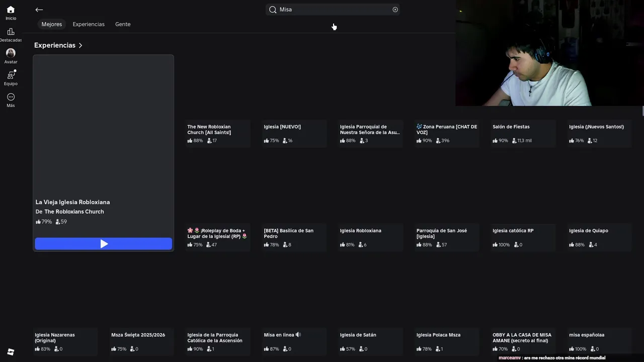Screen dimensions: 644x362
Task: Click the webcam overlay video feed
Action: click(549, 53)
